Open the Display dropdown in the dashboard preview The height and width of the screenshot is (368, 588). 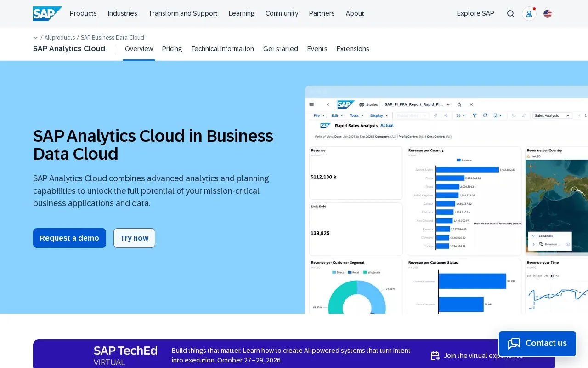pyautogui.click(x=379, y=115)
